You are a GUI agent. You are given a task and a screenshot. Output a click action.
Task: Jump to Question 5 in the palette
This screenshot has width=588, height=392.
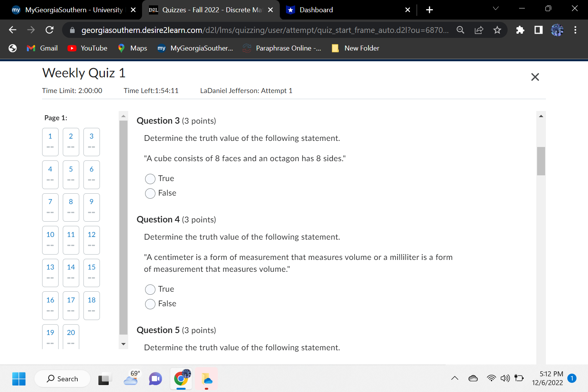(71, 175)
